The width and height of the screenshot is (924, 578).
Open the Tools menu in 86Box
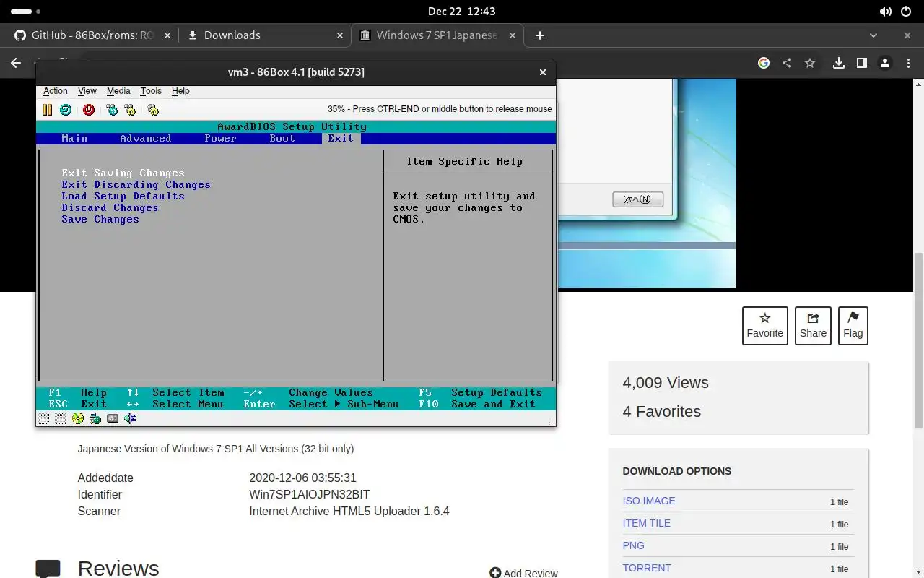[151, 91]
